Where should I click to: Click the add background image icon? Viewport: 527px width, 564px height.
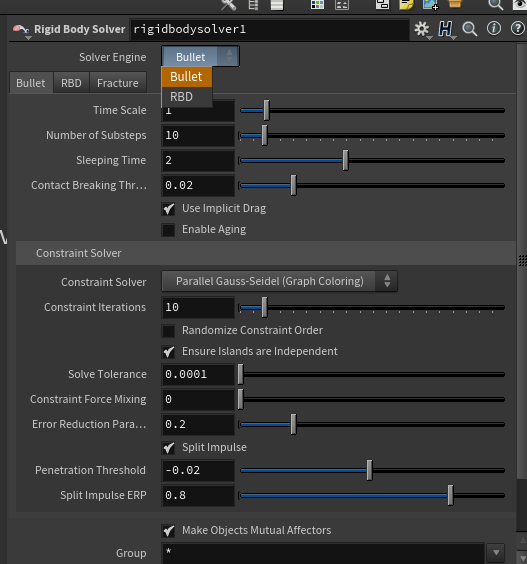pyautogui.click(x=430, y=5)
